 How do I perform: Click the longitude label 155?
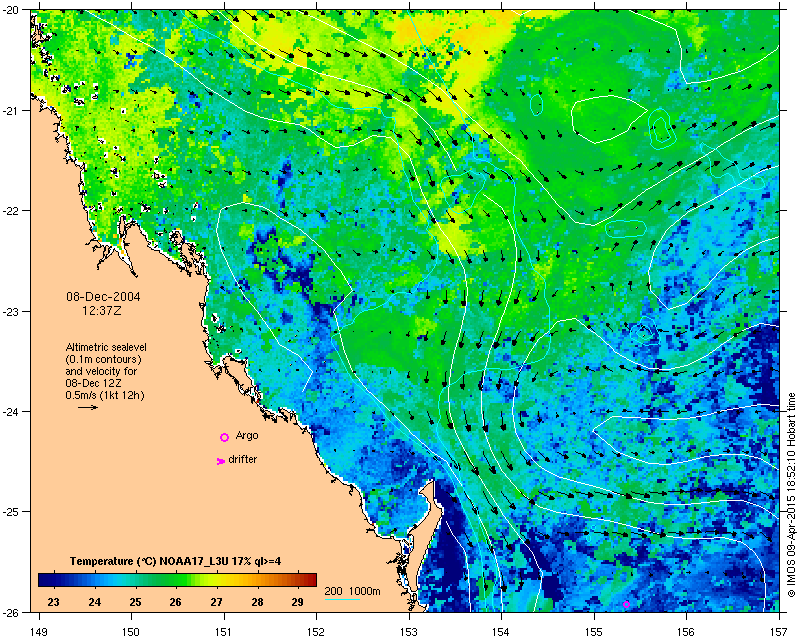pos(594,632)
